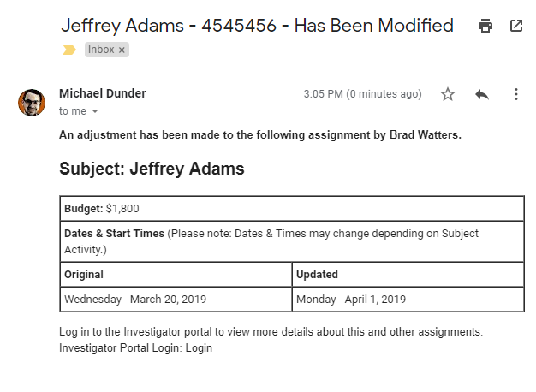Reply using the arrow icon

coord(482,94)
